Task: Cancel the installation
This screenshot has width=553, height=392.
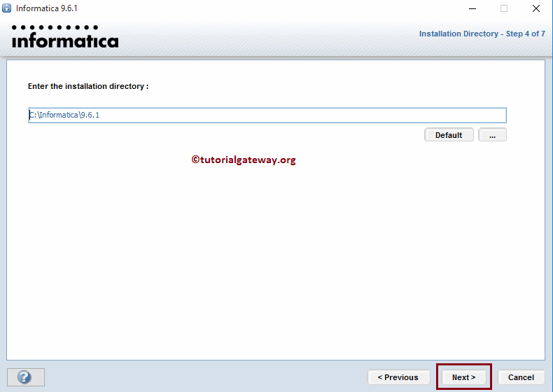Action: point(521,377)
